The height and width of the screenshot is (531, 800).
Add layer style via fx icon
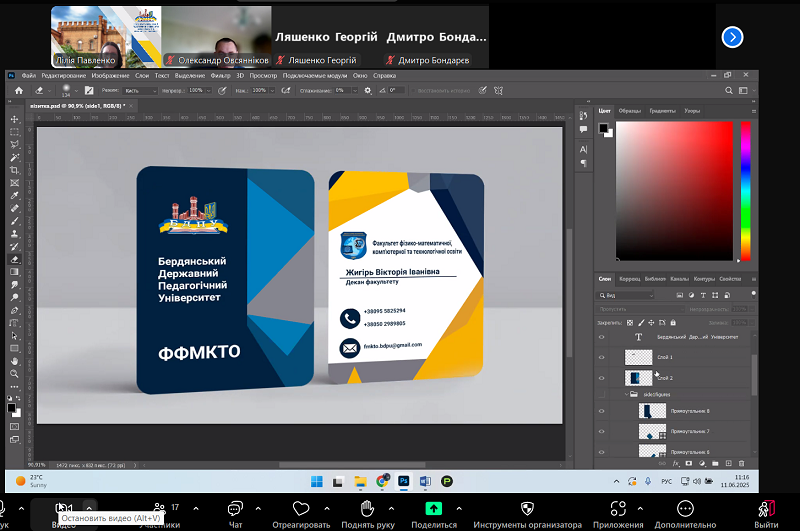[676, 463]
